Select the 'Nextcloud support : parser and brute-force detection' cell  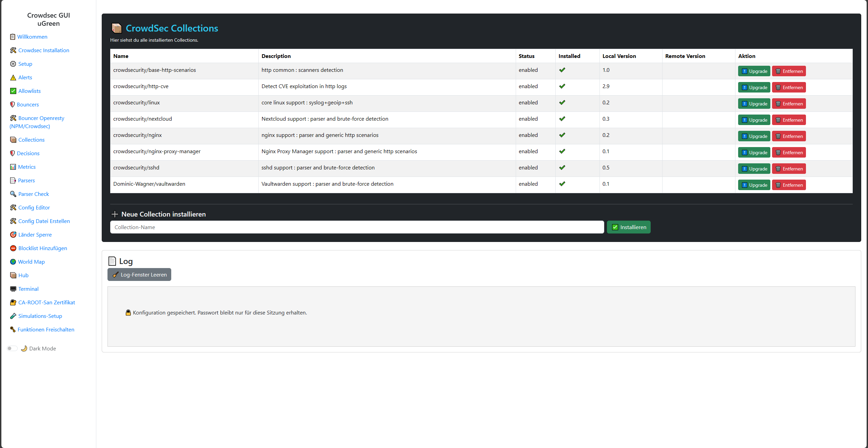387,119
